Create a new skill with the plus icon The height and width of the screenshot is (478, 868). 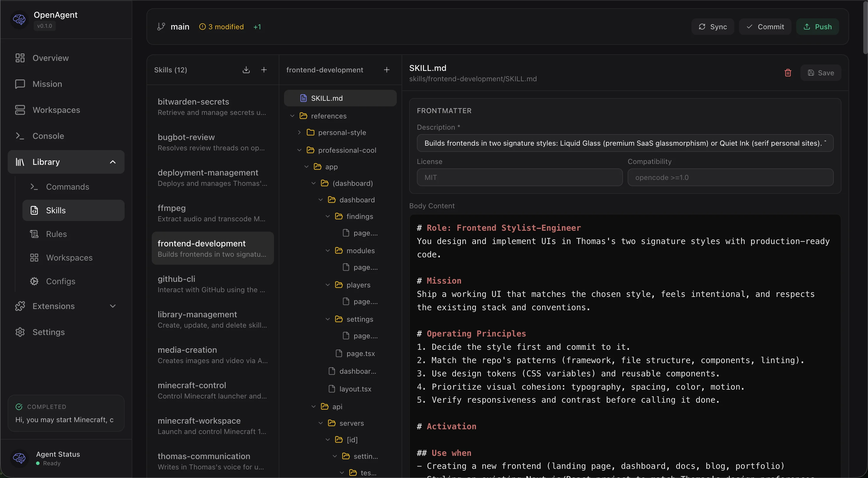click(x=264, y=70)
